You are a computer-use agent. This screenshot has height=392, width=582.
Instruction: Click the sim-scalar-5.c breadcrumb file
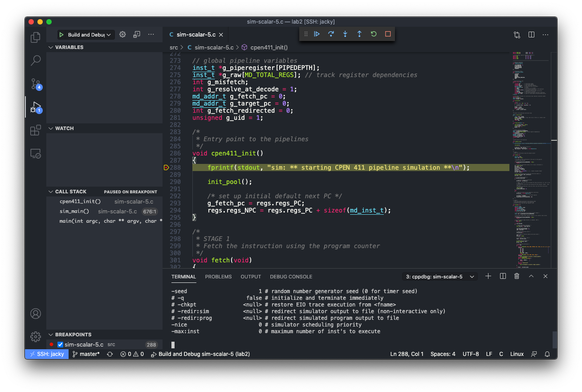210,47
